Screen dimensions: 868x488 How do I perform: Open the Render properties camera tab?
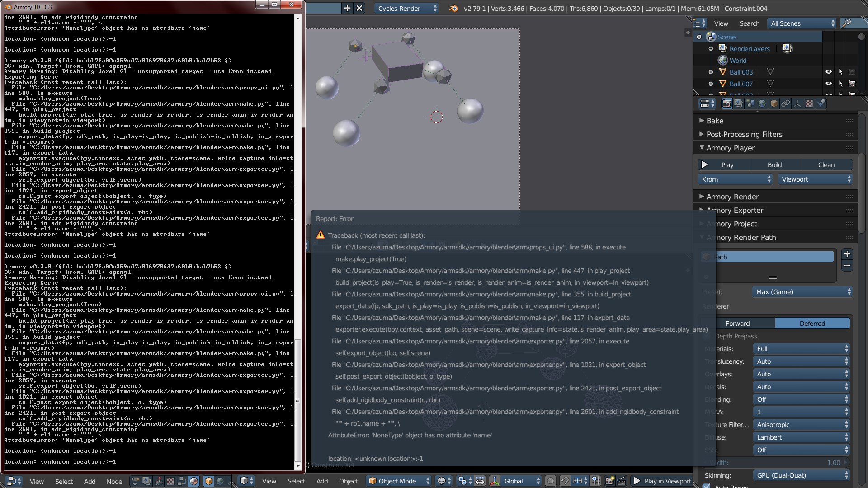coord(726,103)
